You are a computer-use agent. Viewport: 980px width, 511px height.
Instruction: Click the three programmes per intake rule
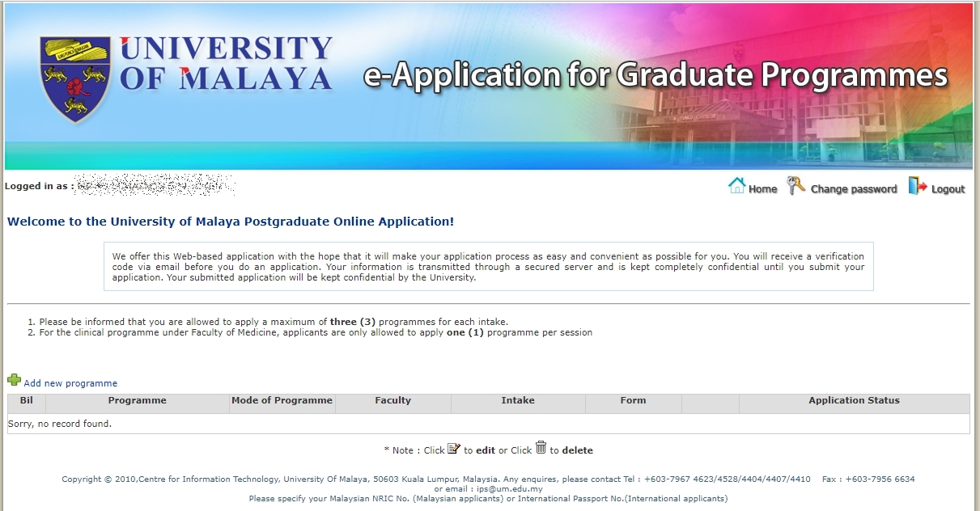(274, 322)
